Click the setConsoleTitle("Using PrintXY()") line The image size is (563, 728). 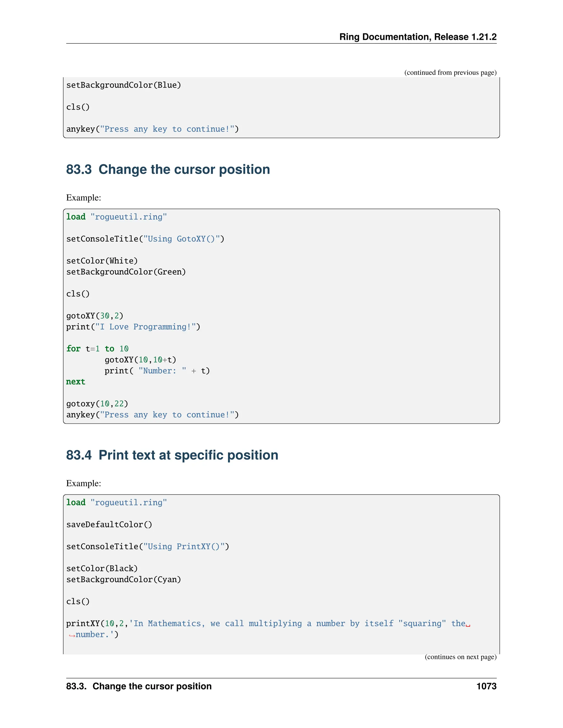click(147, 546)
